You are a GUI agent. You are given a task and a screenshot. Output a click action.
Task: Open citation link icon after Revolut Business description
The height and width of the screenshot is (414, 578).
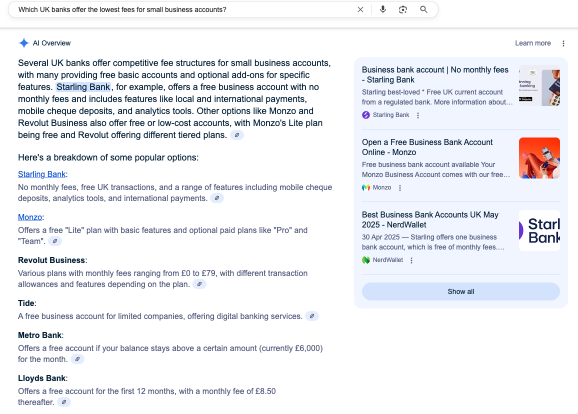(199, 284)
